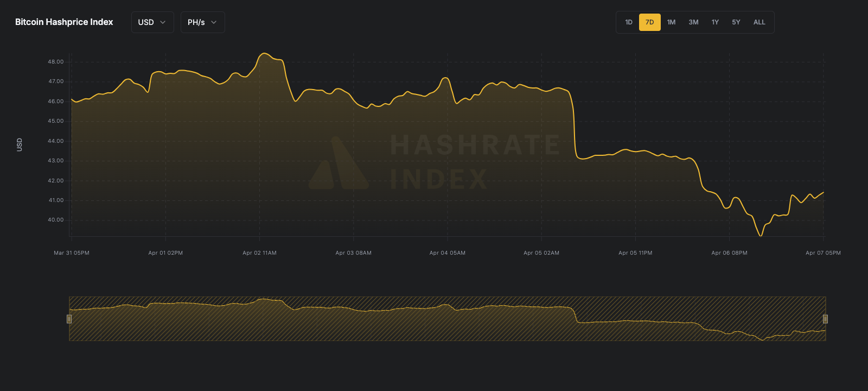Click ALL to show full history

(759, 22)
